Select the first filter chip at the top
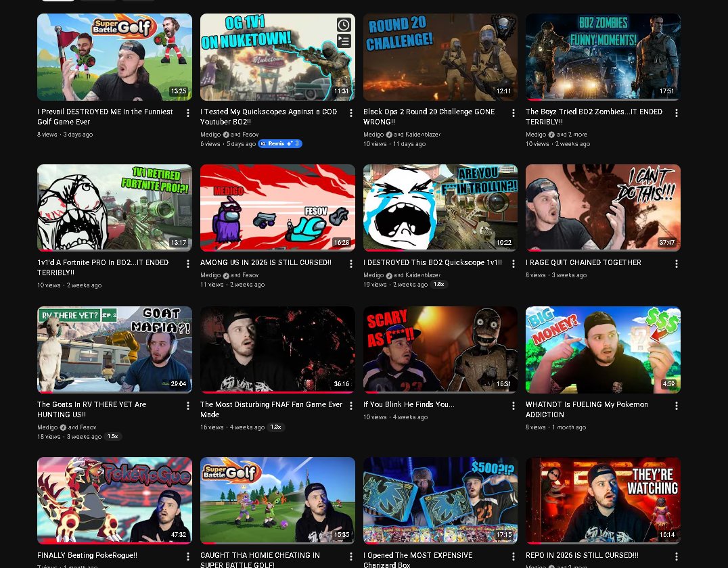Screen dimensions: 728x568 coord(58,0)
